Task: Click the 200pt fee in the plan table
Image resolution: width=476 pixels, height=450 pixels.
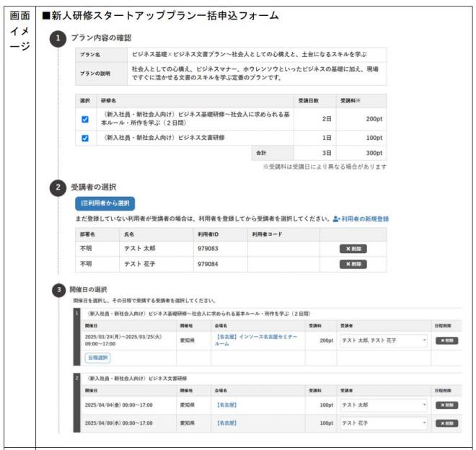Action: [x=361, y=119]
